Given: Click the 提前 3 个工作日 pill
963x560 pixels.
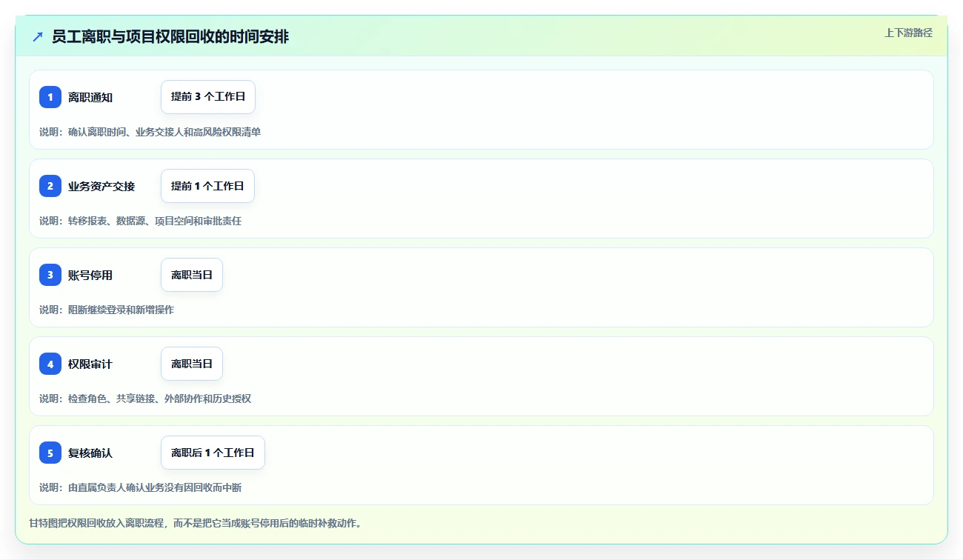Looking at the screenshot, I should click(x=208, y=97).
